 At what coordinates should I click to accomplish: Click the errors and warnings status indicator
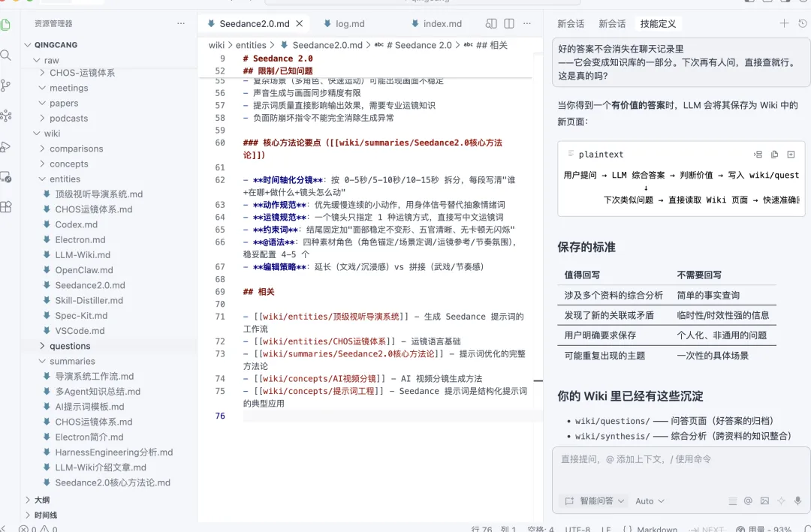pos(38,529)
